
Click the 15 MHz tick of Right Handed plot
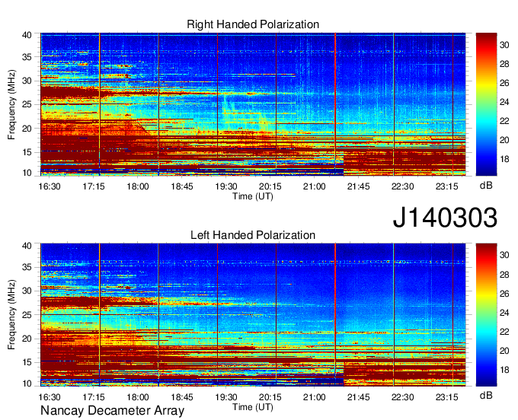(27, 152)
